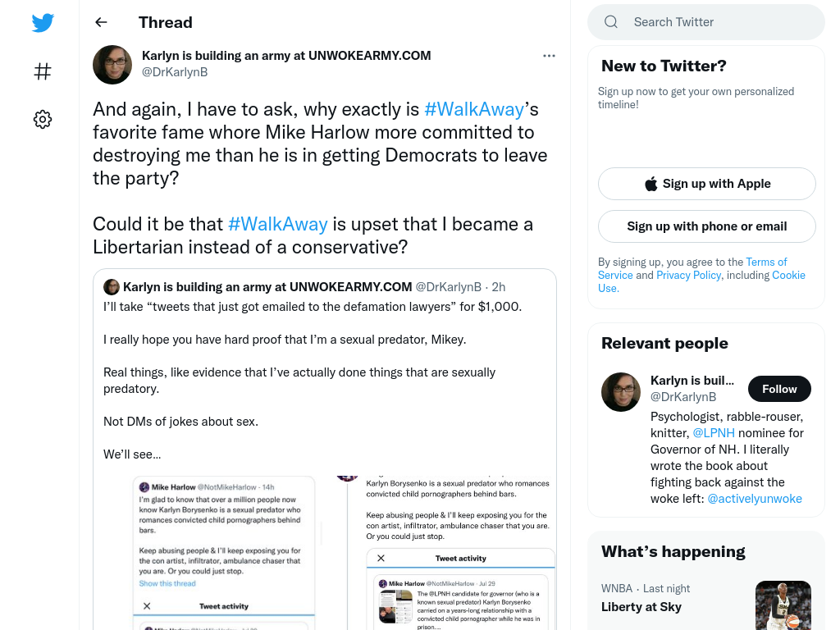Open the tweet's three-dot more menu
This screenshot has width=840, height=630.
coord(549,56)
